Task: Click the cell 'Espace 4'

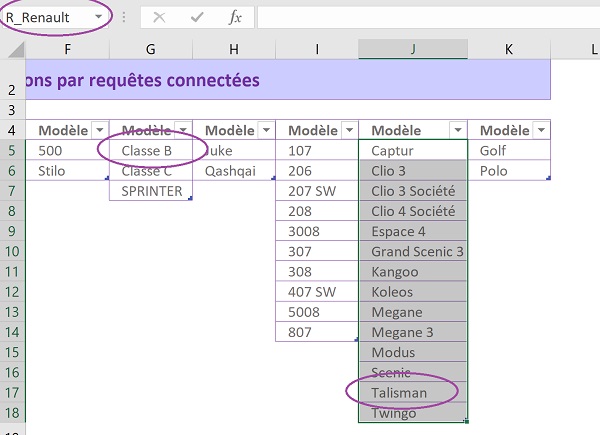Action: point(413,231)
